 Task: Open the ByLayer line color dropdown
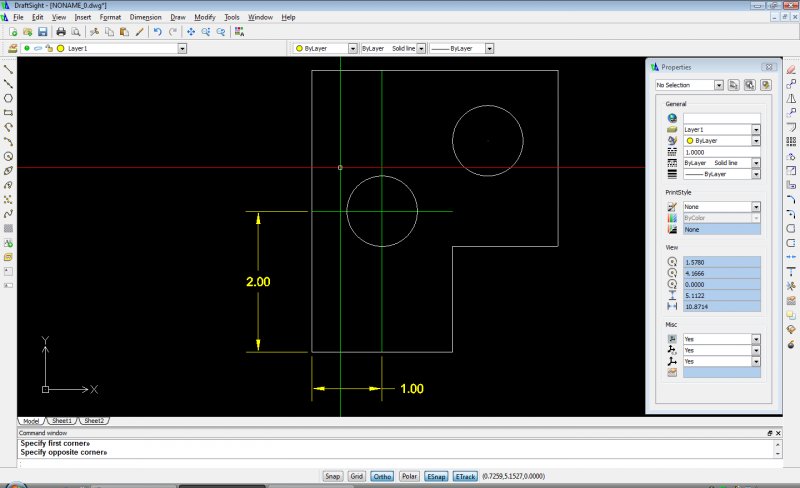353,48
